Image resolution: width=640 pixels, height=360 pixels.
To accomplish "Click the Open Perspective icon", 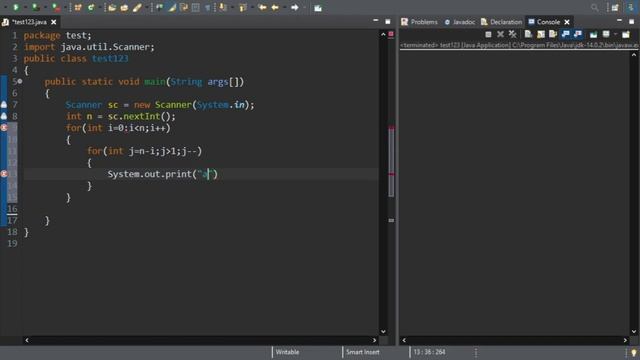I will [615, 7].
